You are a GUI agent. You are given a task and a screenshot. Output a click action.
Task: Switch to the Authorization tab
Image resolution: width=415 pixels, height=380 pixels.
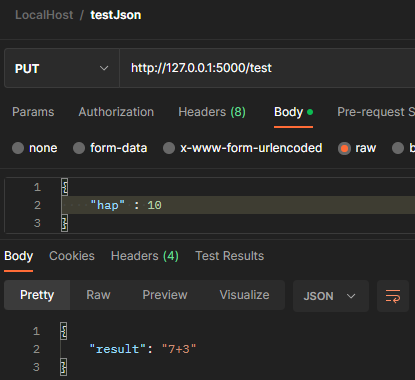point(116,112)
